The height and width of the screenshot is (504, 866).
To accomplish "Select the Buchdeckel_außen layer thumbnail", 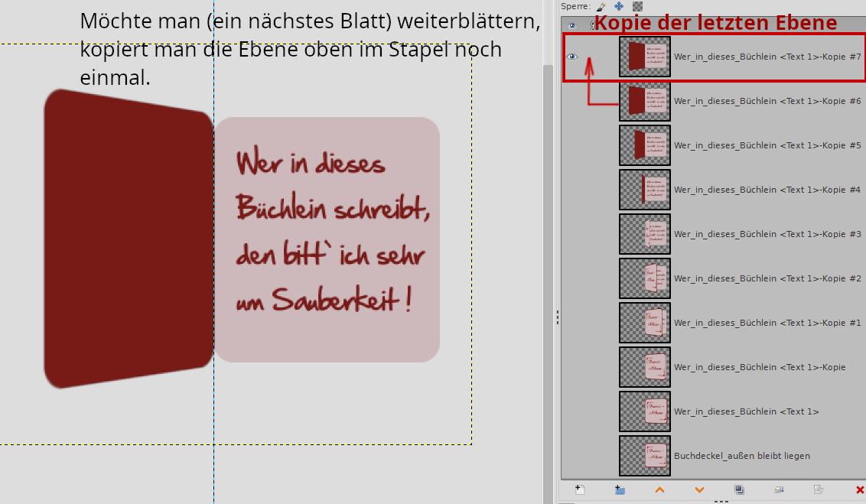I will (645, 455).
